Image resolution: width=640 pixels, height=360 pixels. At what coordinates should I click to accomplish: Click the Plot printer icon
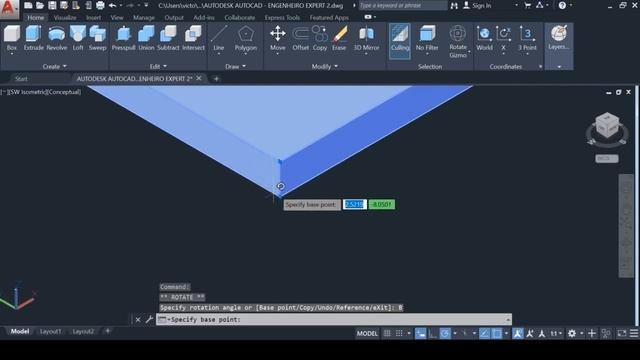click(x=100, y=5)
